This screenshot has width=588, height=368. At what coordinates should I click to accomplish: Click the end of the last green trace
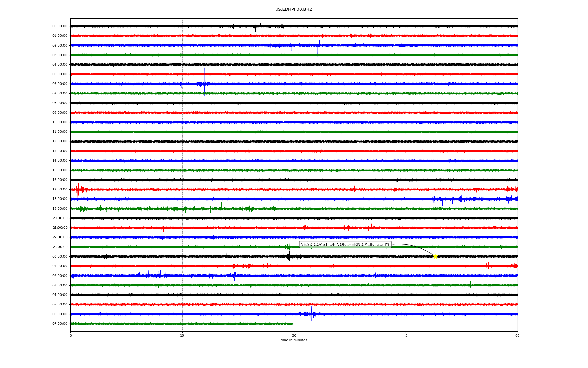293,324
